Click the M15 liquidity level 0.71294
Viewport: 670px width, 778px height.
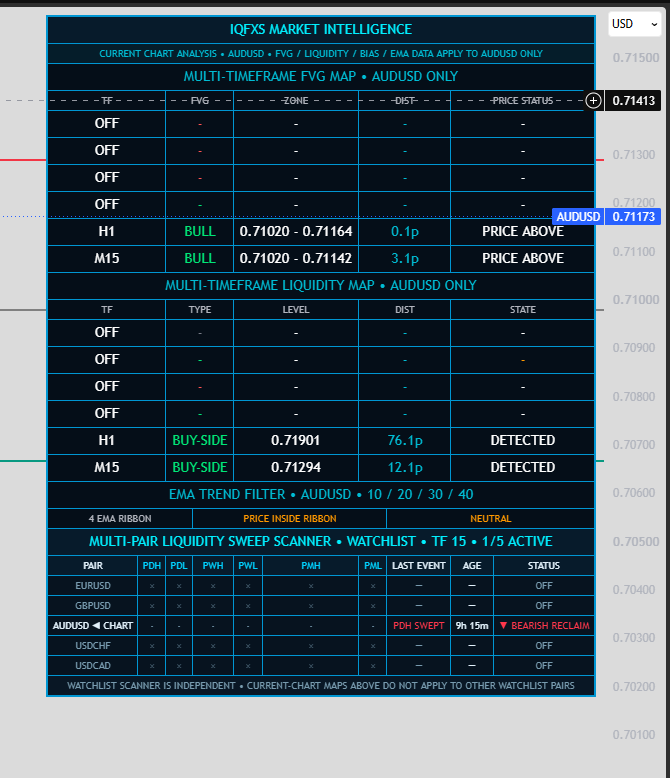click(x=296, y=467)
